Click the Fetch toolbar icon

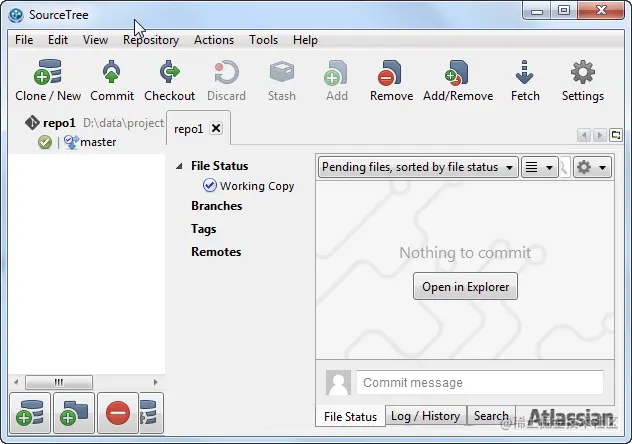(524, 72)
